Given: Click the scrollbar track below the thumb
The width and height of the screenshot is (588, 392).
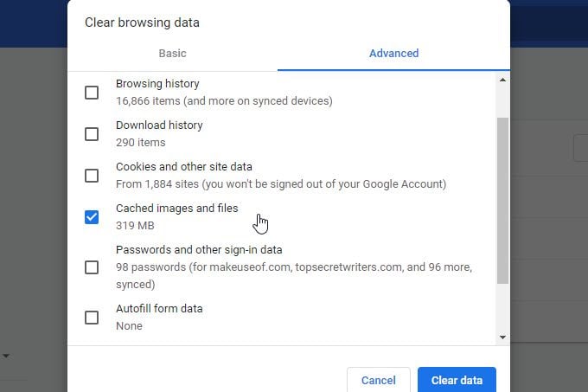Looking at the screenshot, I should tap(502, 307).
